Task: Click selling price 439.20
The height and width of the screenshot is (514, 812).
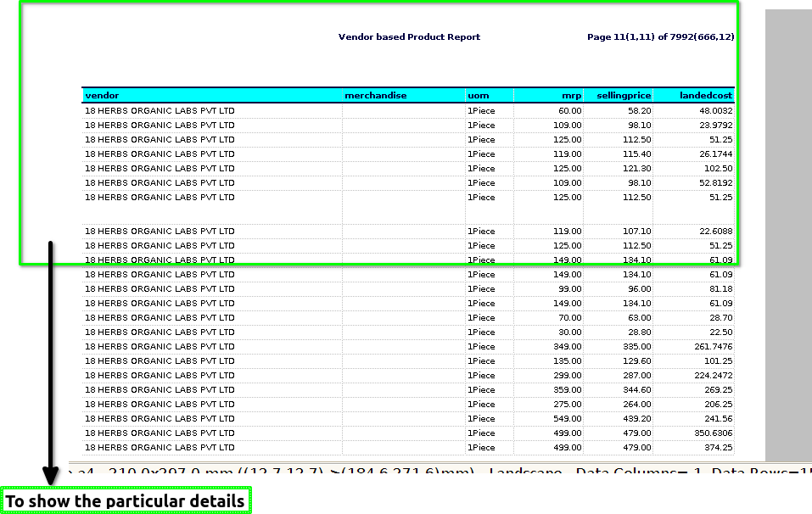Action: (637, 419)
